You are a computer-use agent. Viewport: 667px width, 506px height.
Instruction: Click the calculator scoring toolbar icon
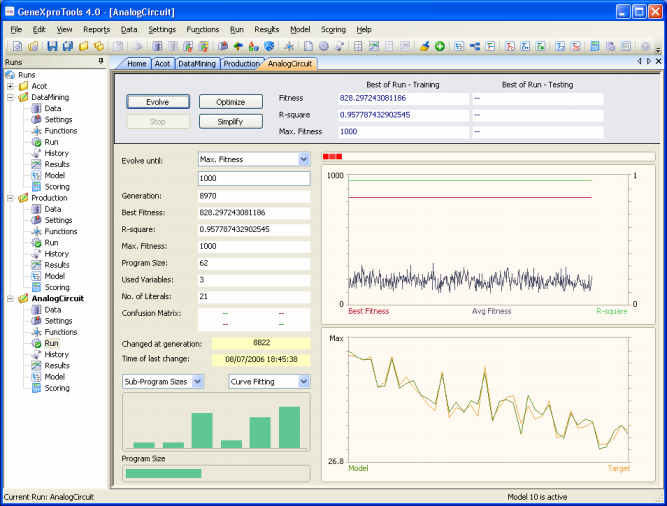pyautogui.click(x=595, y=46)
